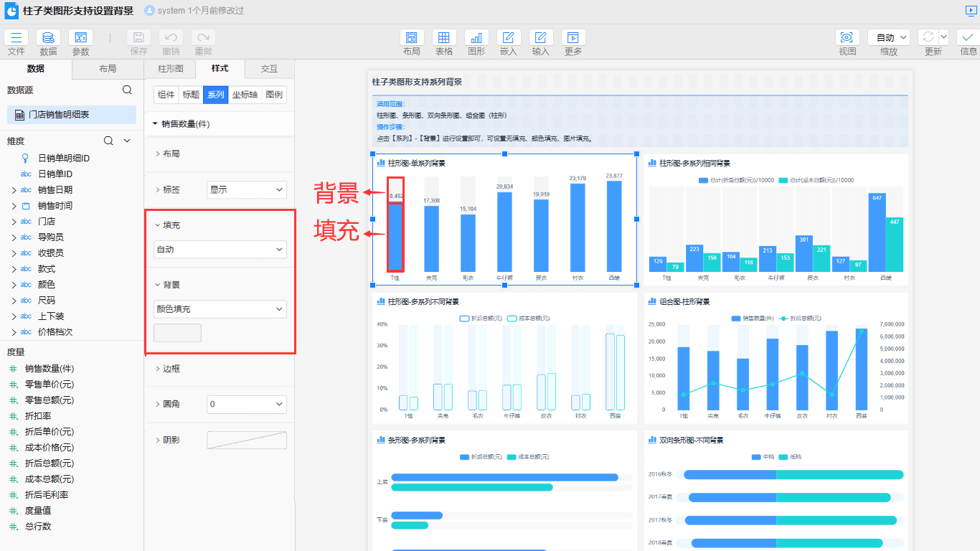This screenshot has height=551, width=980.
Task: Open the 标签 显示 dropdown
Action: point(246,190)
